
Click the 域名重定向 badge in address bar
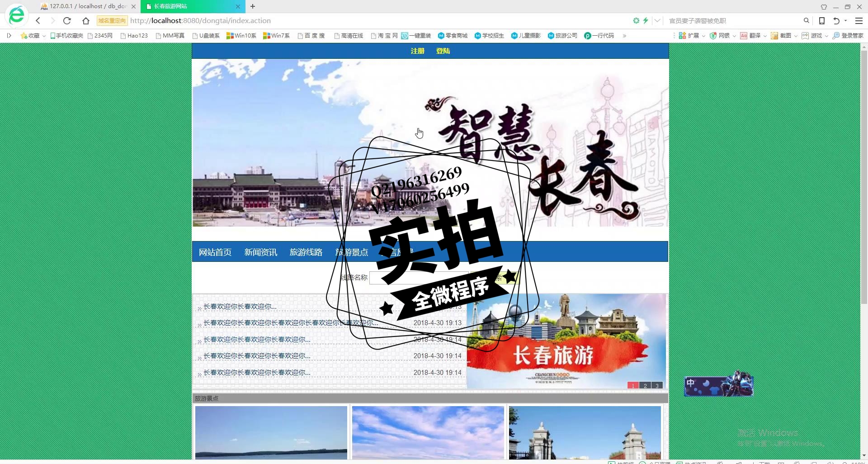point(112,21)
